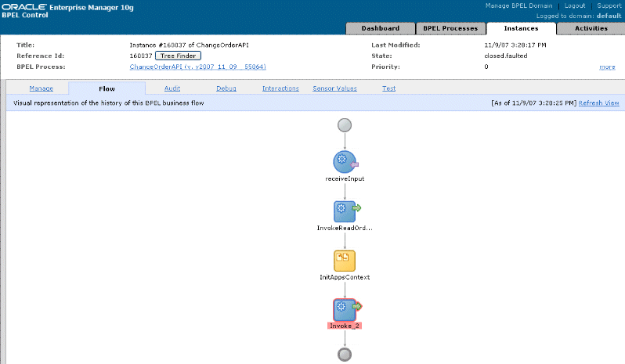Click the receiveInput label text
This screenshot has height=364, width=625.
tap(345, 178)
